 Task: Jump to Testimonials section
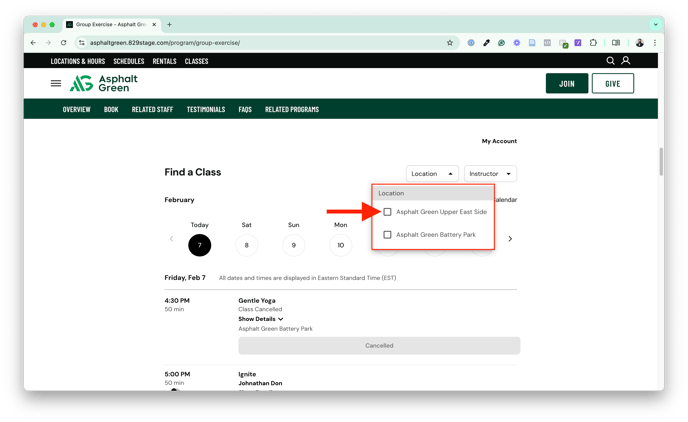206,109
